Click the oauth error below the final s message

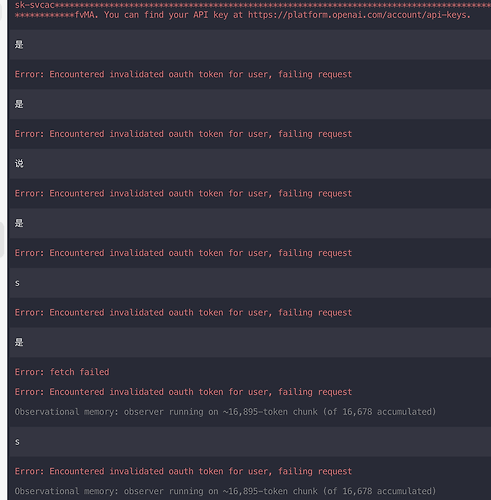183,471
